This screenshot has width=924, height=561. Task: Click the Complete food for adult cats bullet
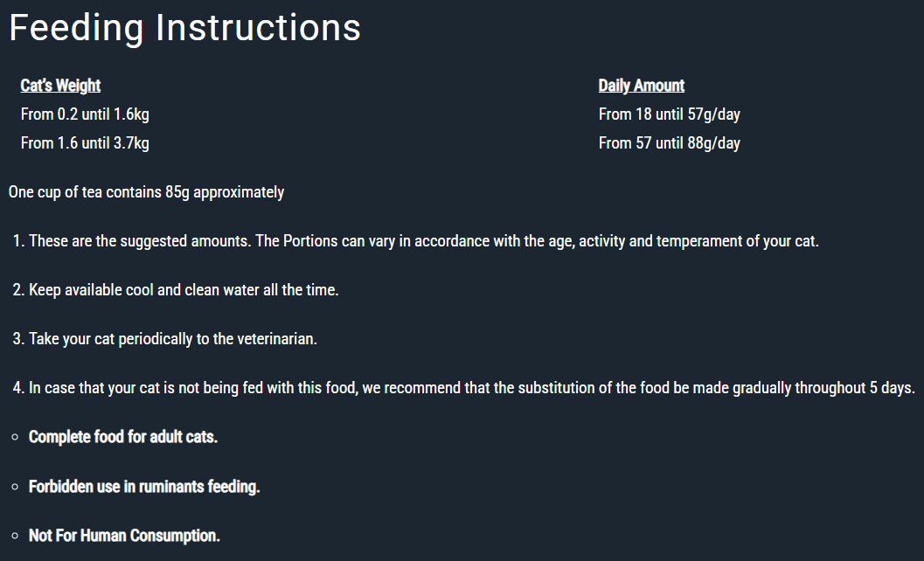(x=123, y=437)
